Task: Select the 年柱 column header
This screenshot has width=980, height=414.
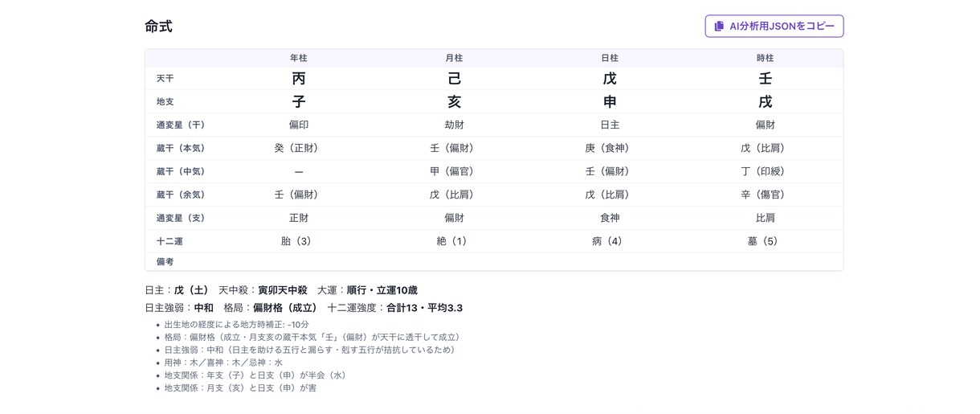Action: (299, 58)
